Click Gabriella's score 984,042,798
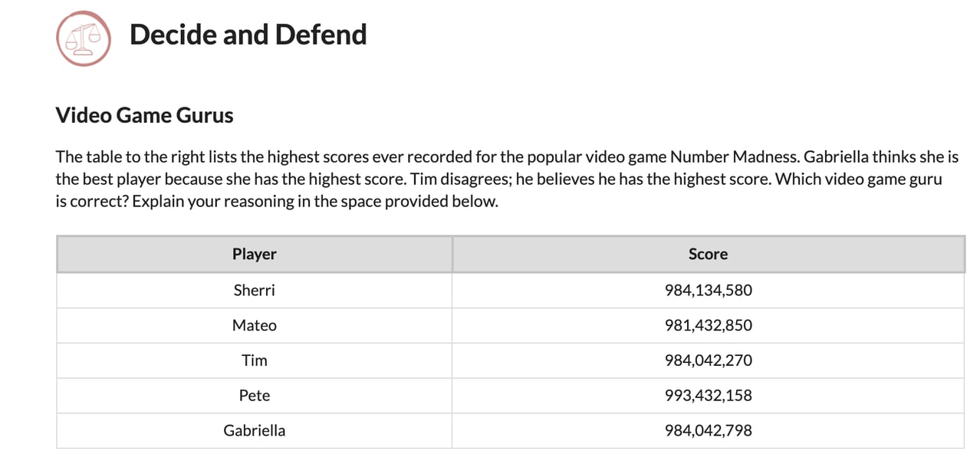 [708, 430]
